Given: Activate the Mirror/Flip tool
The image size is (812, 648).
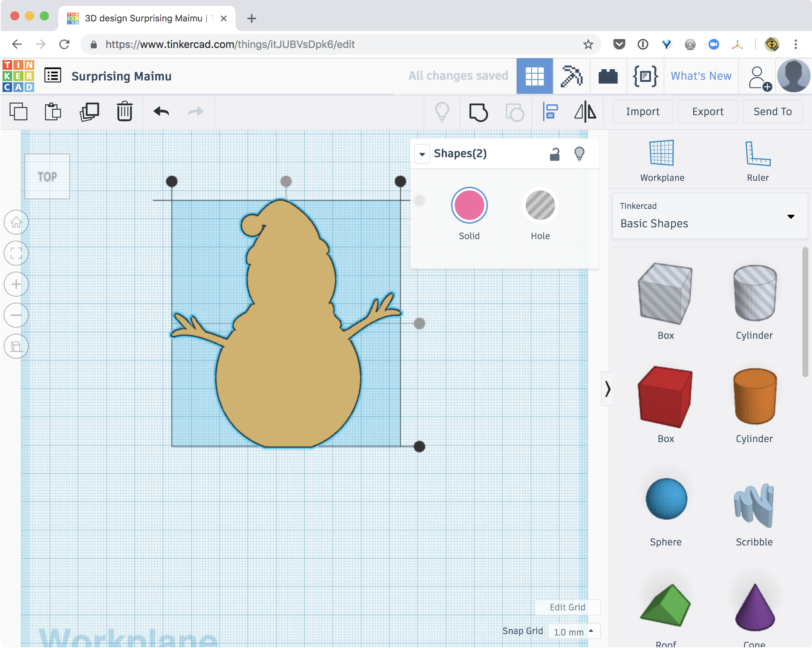Looking at the screenshot, I should [585, 111].
